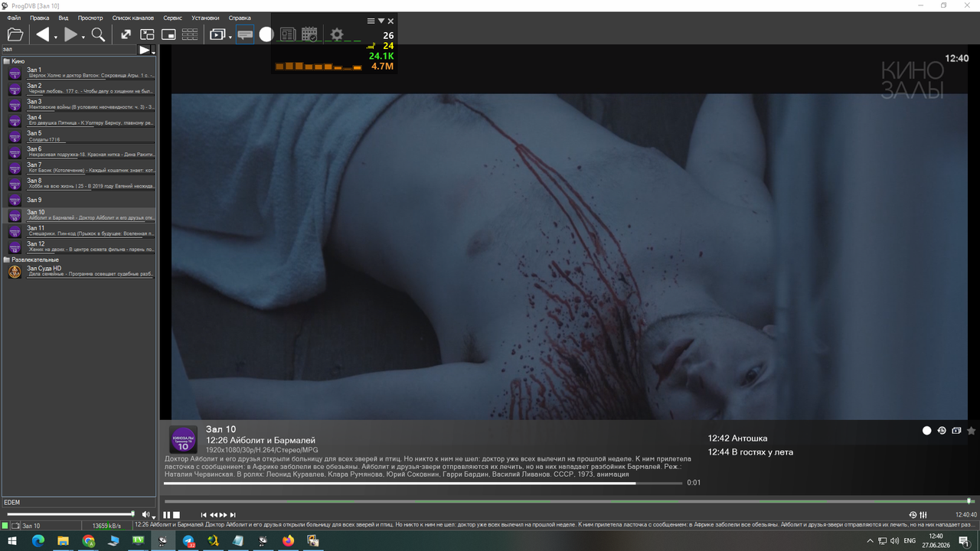The height and width of the screenshot is (551, 980).
Task: Expand the dropdown next to previous channel arrow
Action: [x=54, y=37]
